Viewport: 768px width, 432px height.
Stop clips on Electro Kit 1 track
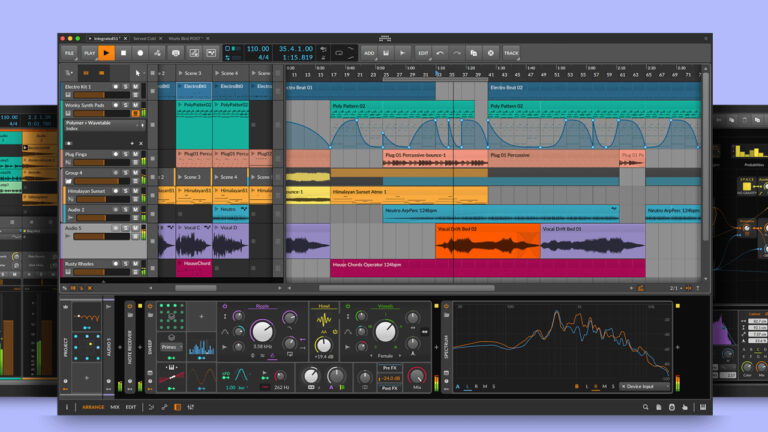click(x=153, y=91)
